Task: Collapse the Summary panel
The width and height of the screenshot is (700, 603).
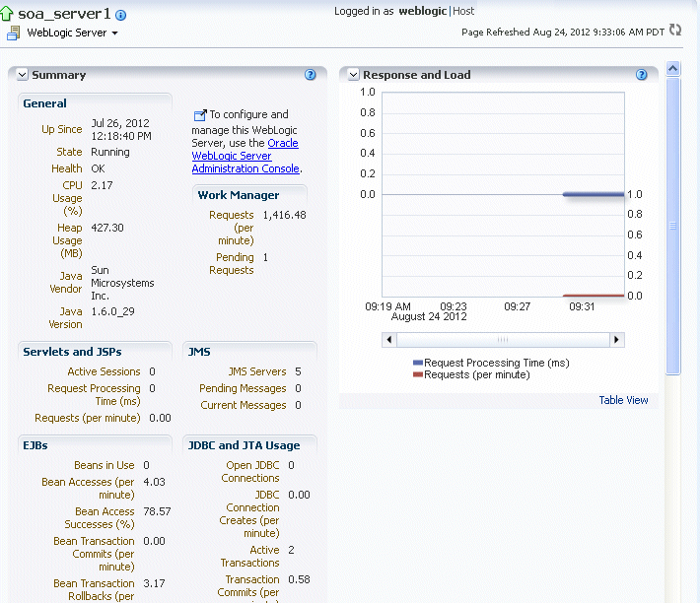Action: click(22, 75)
